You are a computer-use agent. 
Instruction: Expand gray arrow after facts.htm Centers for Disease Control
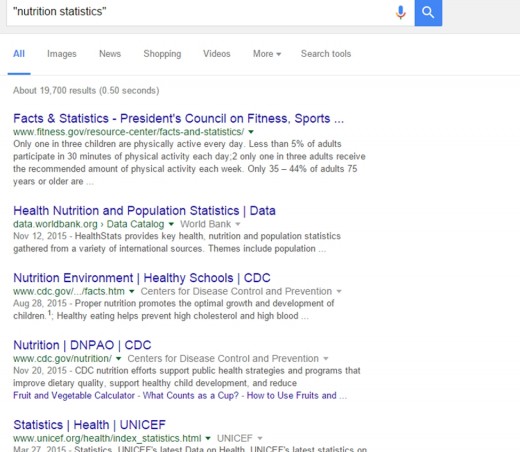(x=339, y=292)
